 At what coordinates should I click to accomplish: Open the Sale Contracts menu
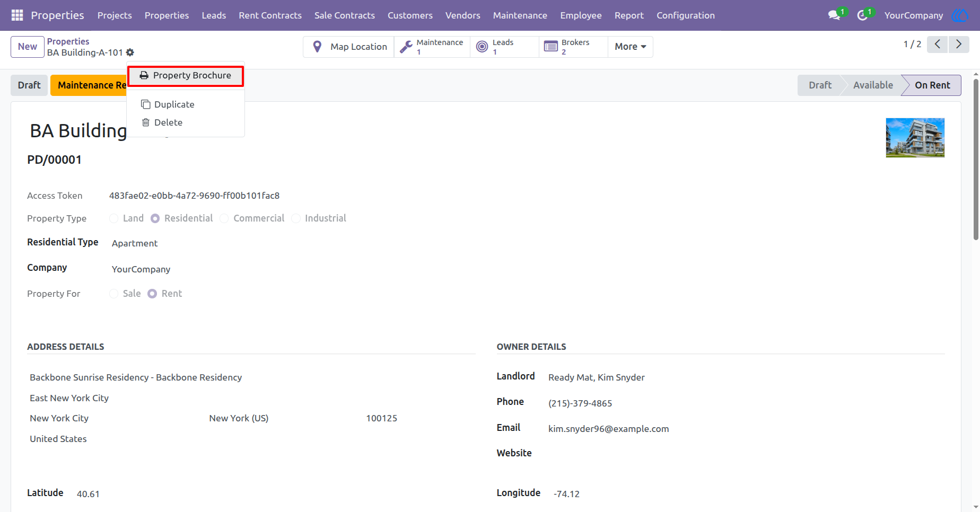[x=345, y=15]
